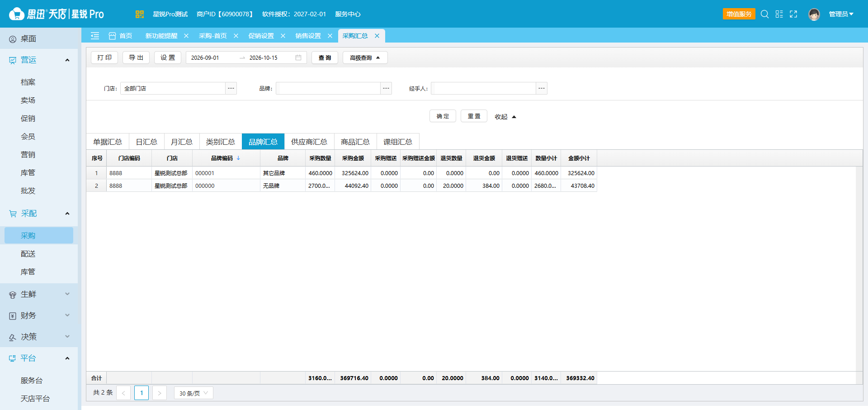Collapse the sidebar with the menu toggle icon

click(95, 36)
